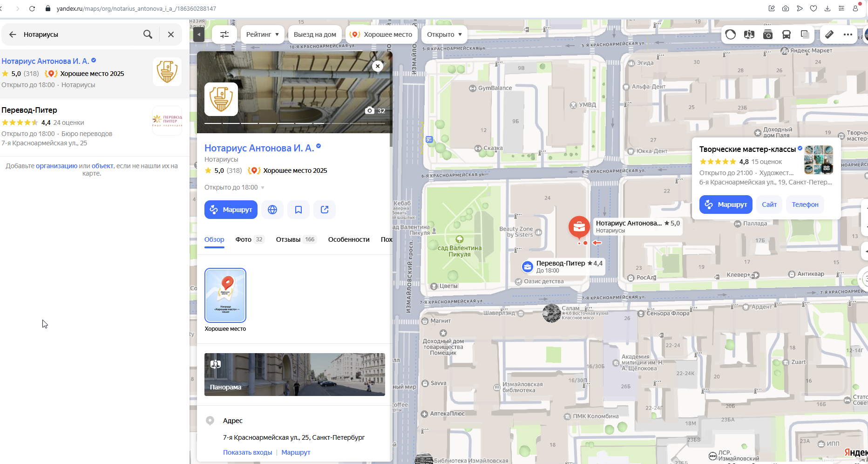Click the Маршрут link under address
This screenshot has height=464, width=868.
[296, 452]
